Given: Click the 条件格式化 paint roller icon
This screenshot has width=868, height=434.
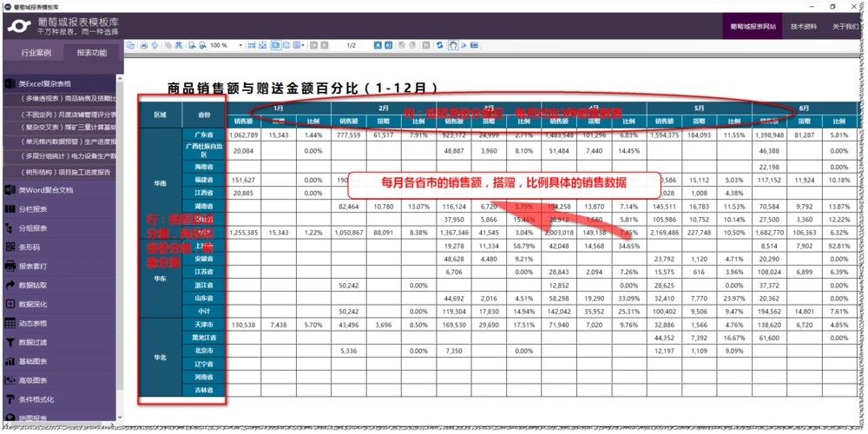Looking at the screenshot, I should point(10,399).
